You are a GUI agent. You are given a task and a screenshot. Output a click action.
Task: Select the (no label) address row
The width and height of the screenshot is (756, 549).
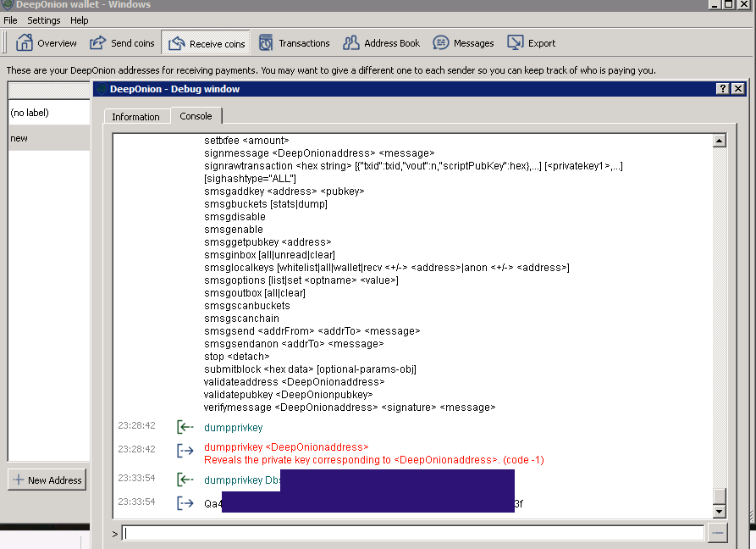pyautogui.click(x=49, y=113)
